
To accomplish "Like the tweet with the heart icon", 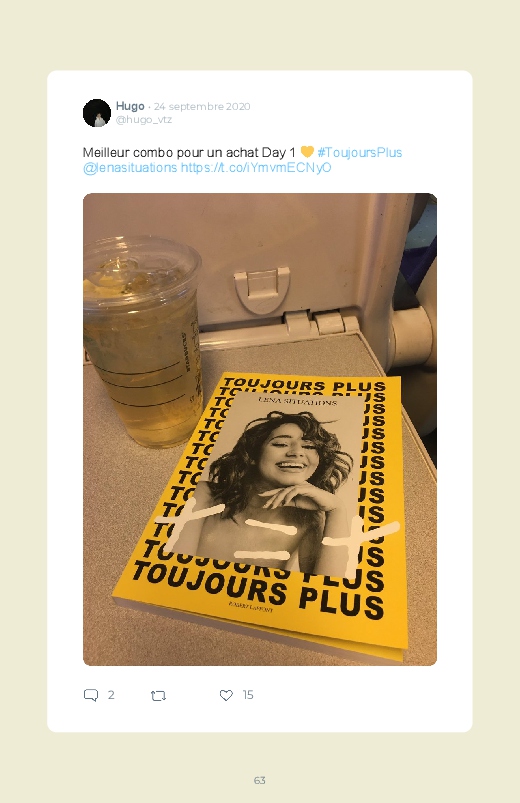I will coord(226,695).
